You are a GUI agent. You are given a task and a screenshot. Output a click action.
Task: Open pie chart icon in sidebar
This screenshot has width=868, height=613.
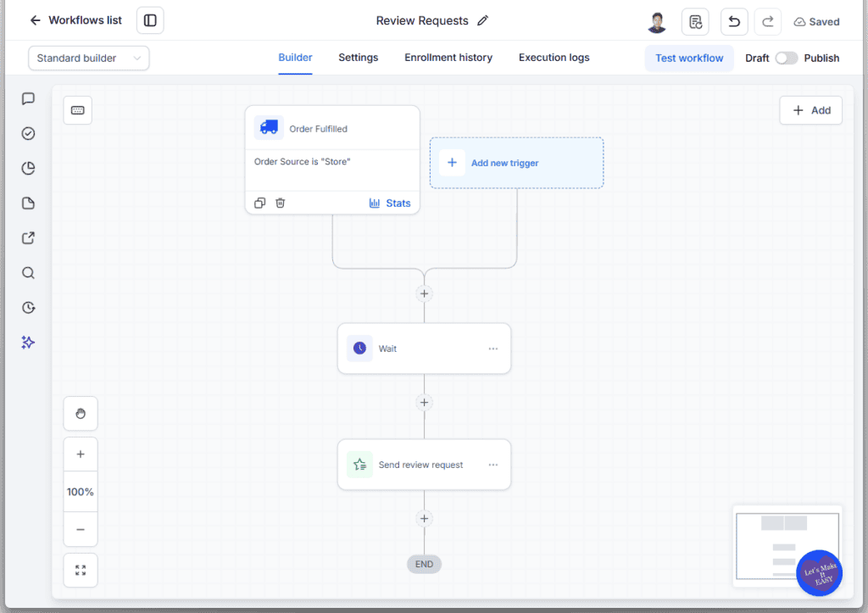[x=28, y=169]
